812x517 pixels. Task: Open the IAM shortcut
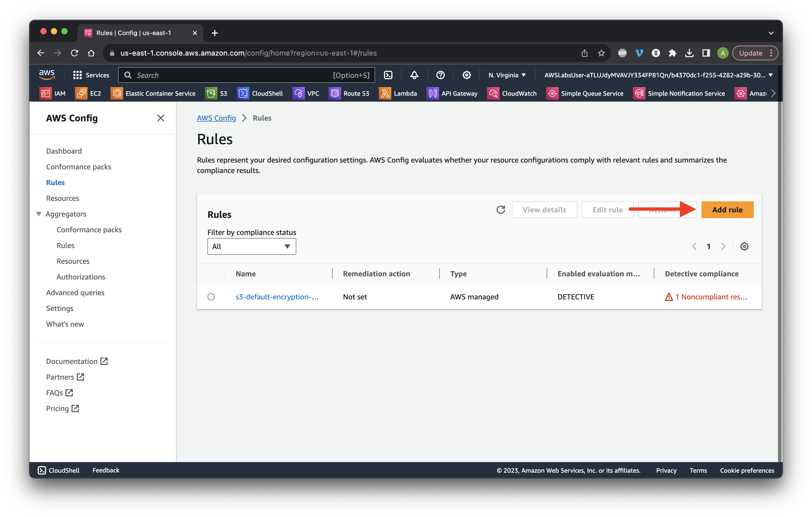tap(53, 93)
